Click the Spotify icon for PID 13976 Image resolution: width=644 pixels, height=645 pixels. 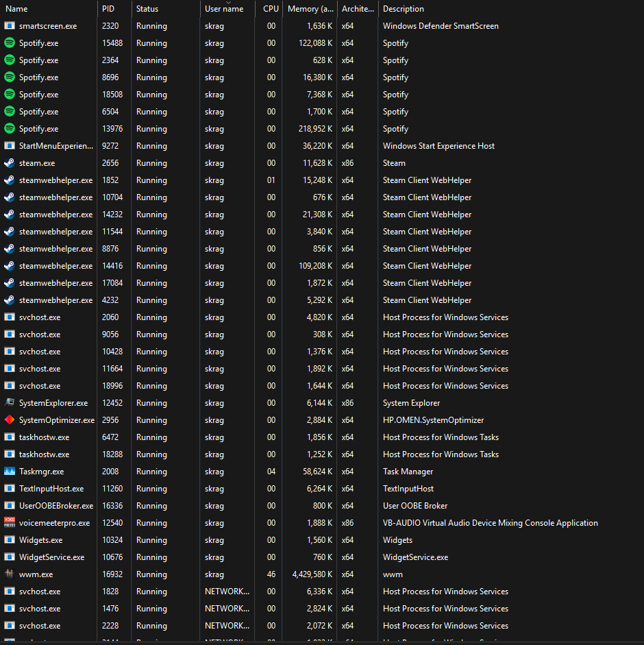click(10, 128)
